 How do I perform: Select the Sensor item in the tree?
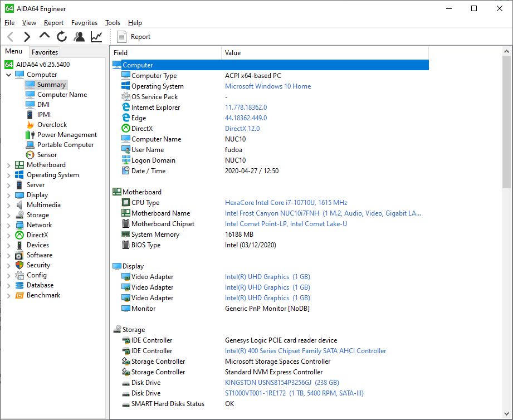47,155
